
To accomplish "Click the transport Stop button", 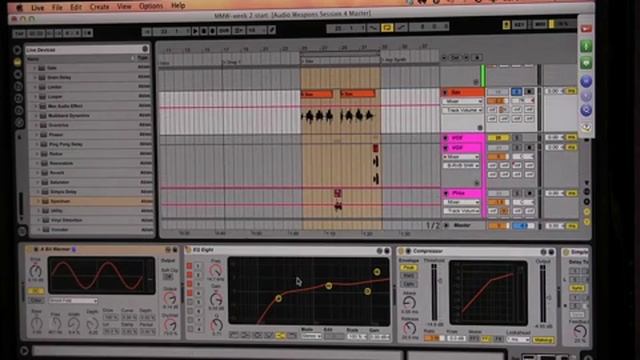I will pos(204,31).
